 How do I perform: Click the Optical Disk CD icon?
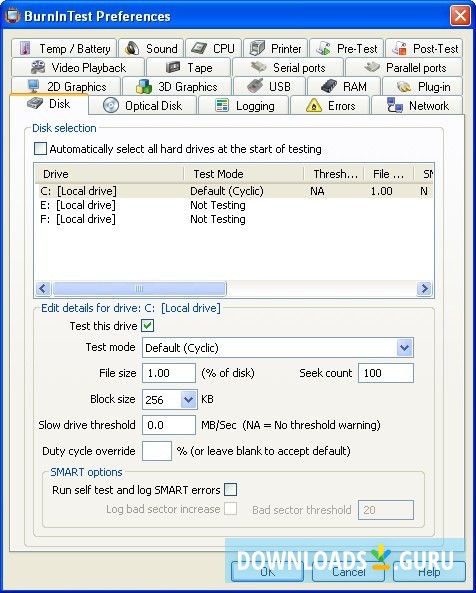point(111,106)
